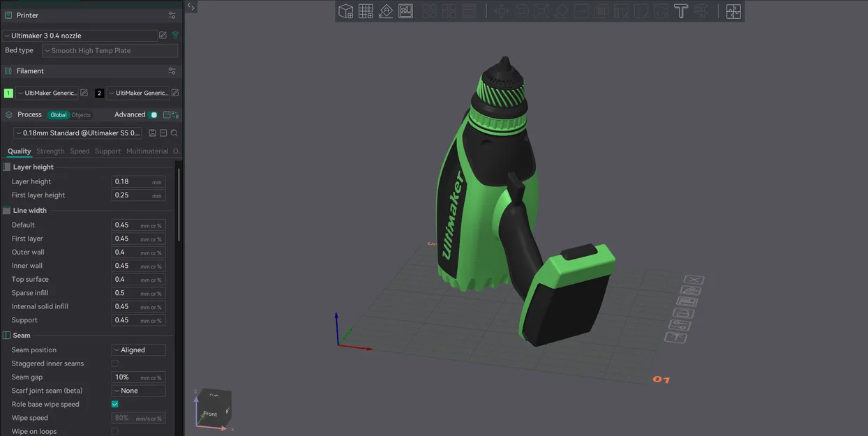Image resolution: width=868 pixels, height=436 pixels.
Task: Toggle the Advanced settings switch
Action: pos(153,114)
